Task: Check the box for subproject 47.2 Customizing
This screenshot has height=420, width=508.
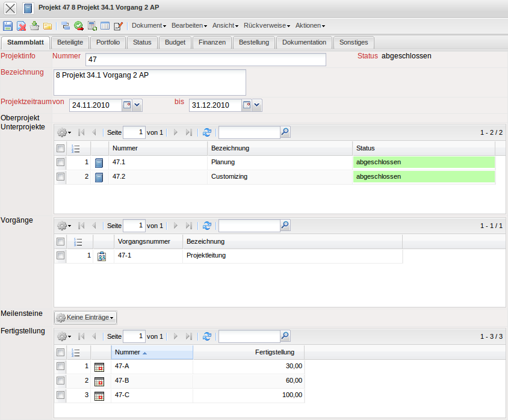Action: coord(60,177)
